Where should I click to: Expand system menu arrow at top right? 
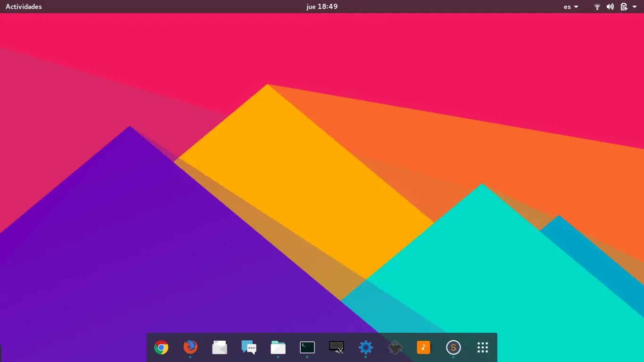coord(635,7)
